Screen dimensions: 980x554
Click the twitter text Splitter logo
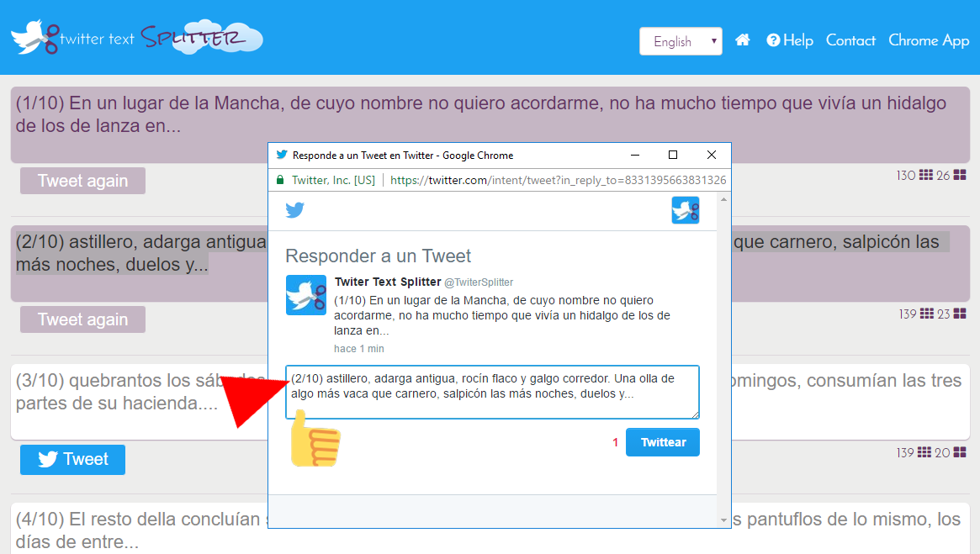(137, 38)
